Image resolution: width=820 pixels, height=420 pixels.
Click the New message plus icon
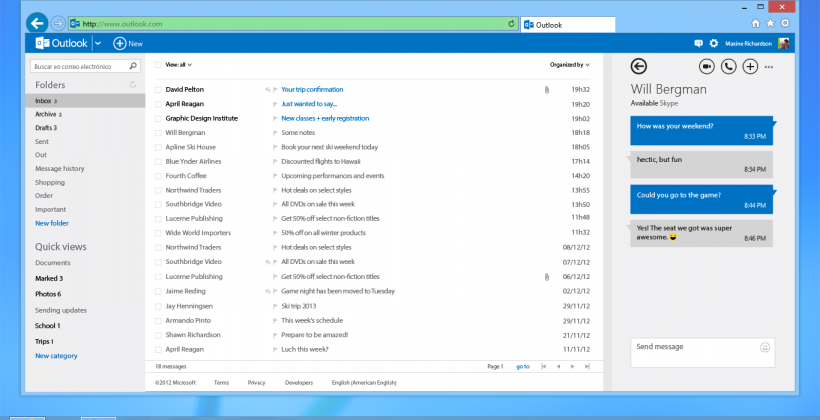pyautogui.click(x=120, y=43)
